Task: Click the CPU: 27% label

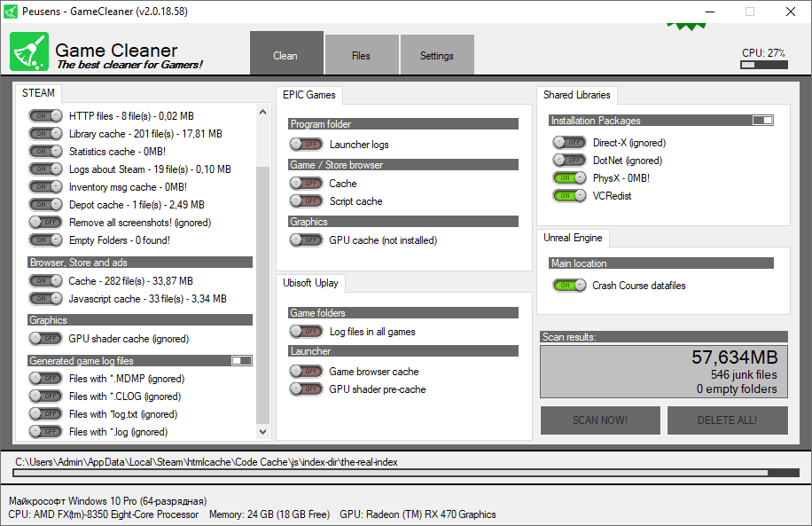Action: point(763,53)
